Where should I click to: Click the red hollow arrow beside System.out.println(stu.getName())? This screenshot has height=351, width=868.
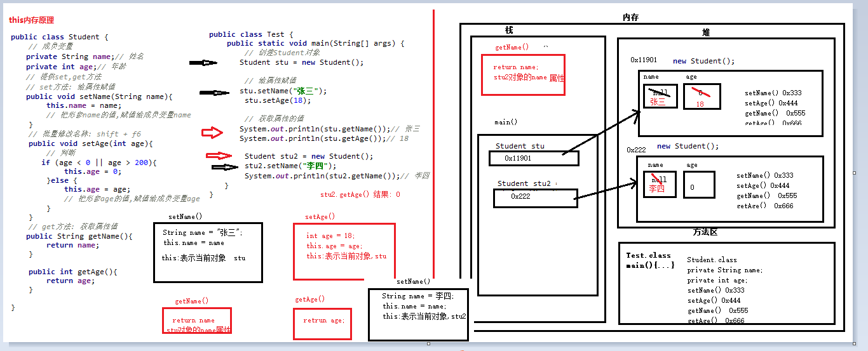pos(212,132)
